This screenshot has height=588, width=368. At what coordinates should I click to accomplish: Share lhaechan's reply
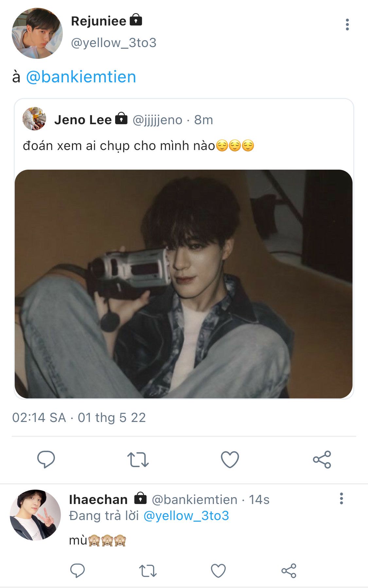tap(289, 571)
